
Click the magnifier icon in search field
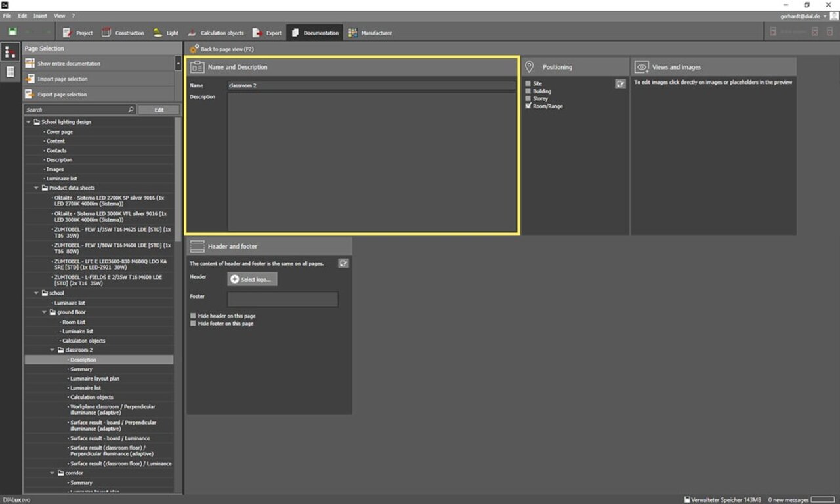coord(131,110)
